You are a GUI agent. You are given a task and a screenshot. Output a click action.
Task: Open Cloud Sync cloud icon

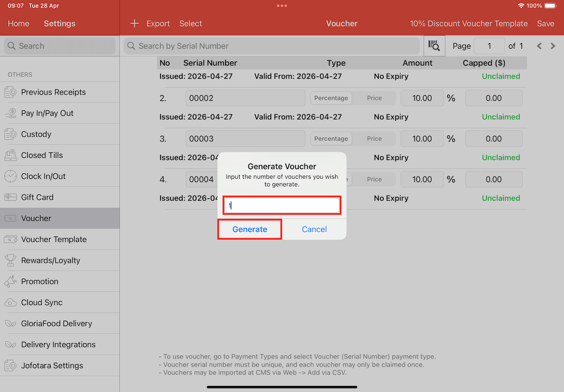[x=11, y=303]
